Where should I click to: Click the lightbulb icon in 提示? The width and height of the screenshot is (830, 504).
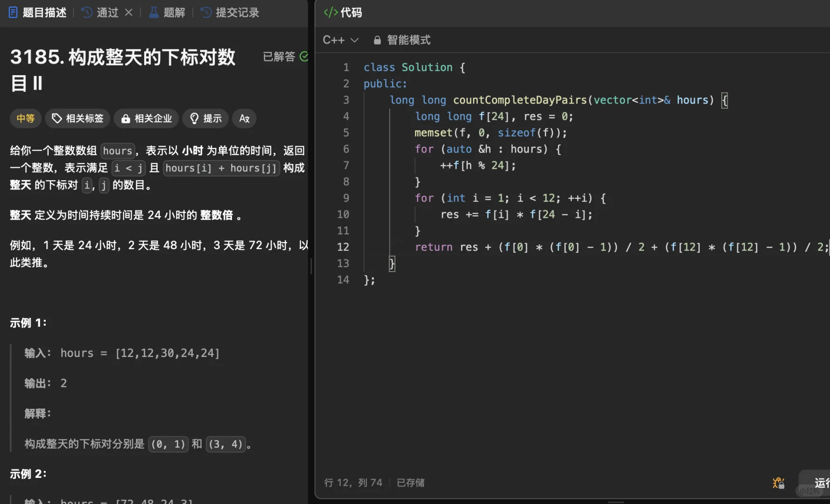point(194,119)
